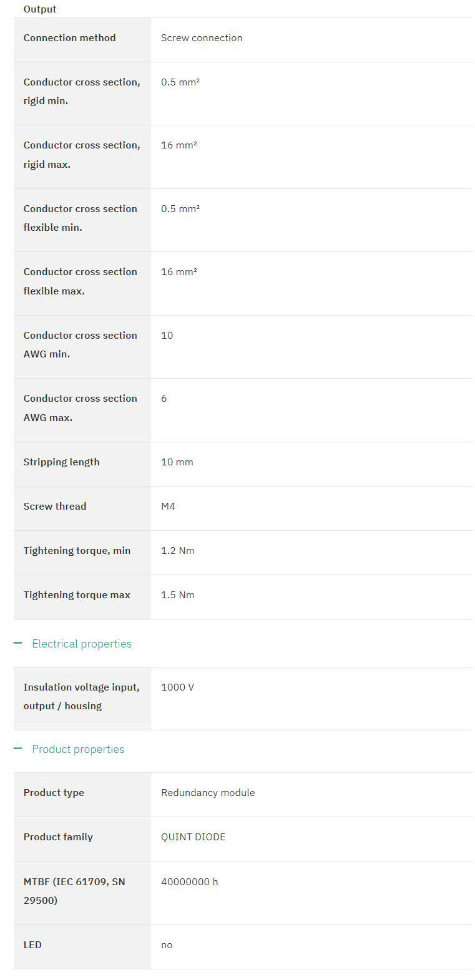Select the 'Conductor cross section AWG min.' label
This screenshot has height=980, width=475.
(x=80, y=344)
